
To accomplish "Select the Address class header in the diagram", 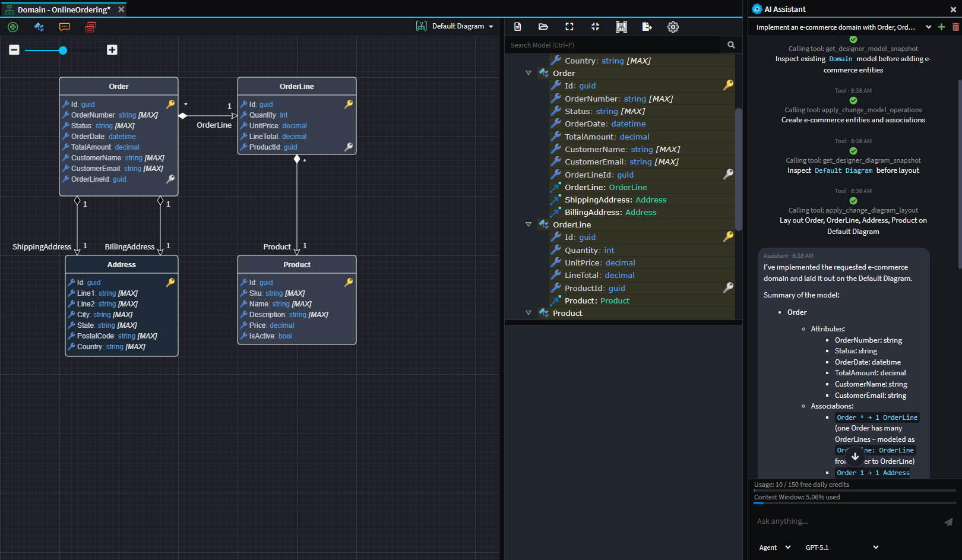I will pos(122,265).
